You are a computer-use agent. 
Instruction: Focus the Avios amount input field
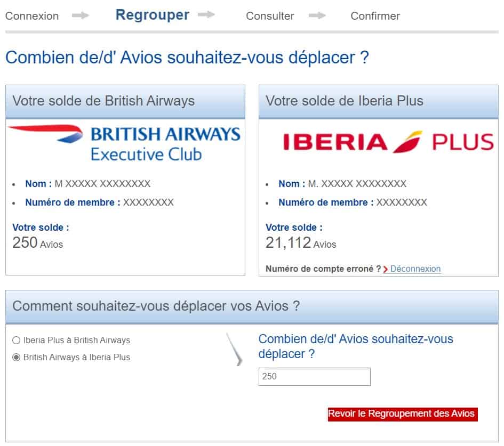tap(314, 377)
